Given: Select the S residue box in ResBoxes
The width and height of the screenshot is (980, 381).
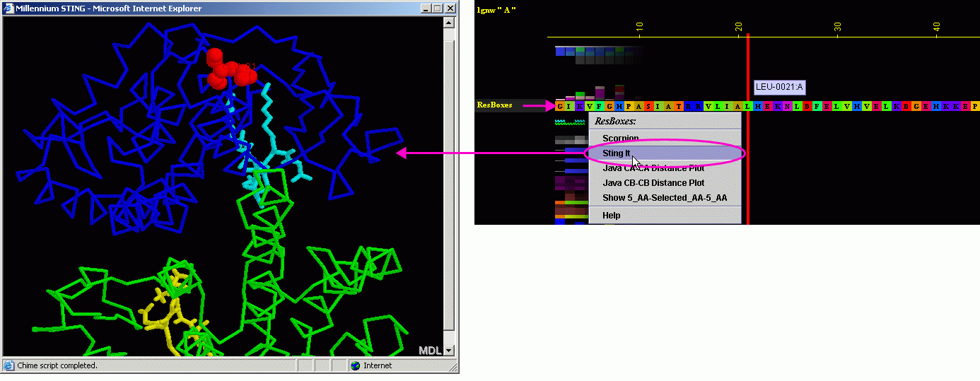Looking at the screenshot, I should pyautogui.click(x=648, y=106).
